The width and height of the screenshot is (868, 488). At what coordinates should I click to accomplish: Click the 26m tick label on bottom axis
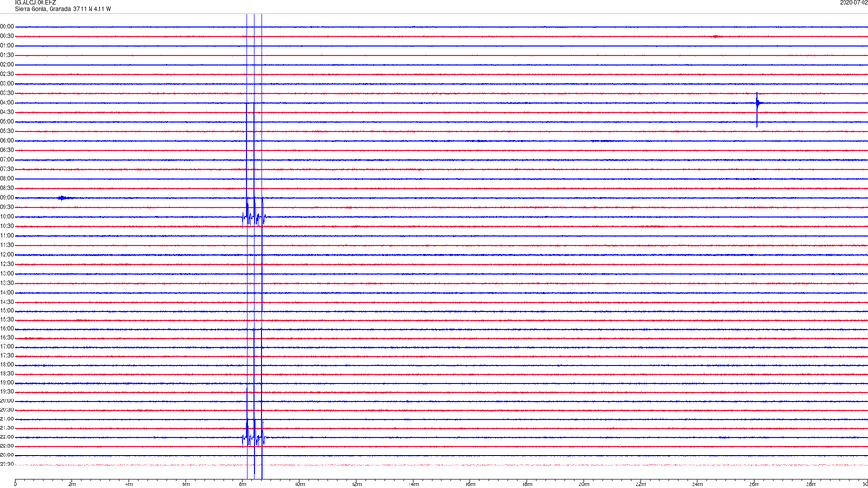click(754, 484)
